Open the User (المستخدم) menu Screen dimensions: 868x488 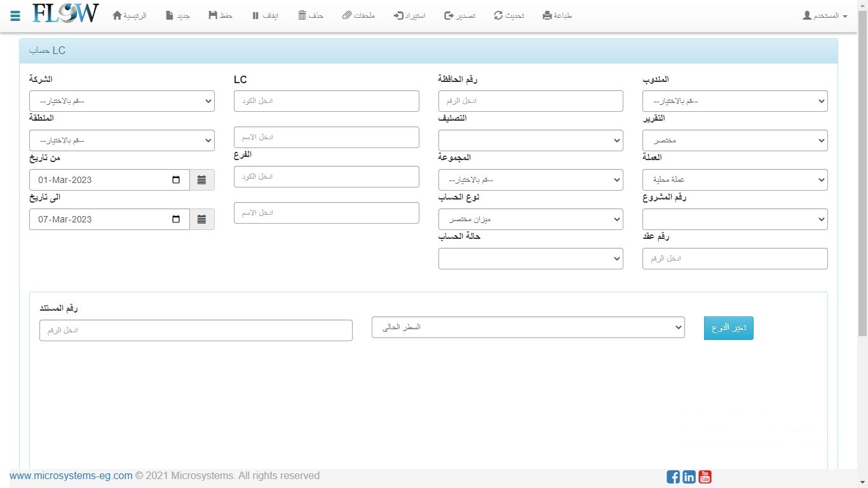(825, 15)
